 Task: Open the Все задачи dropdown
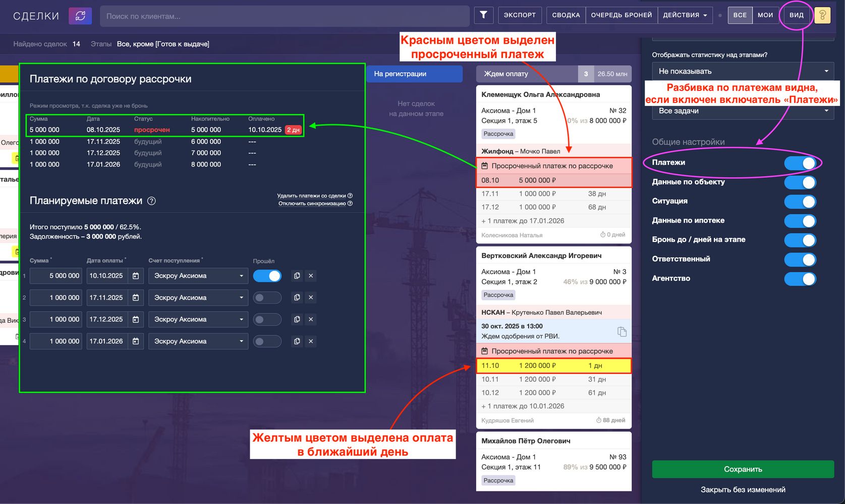click(743, 111)
